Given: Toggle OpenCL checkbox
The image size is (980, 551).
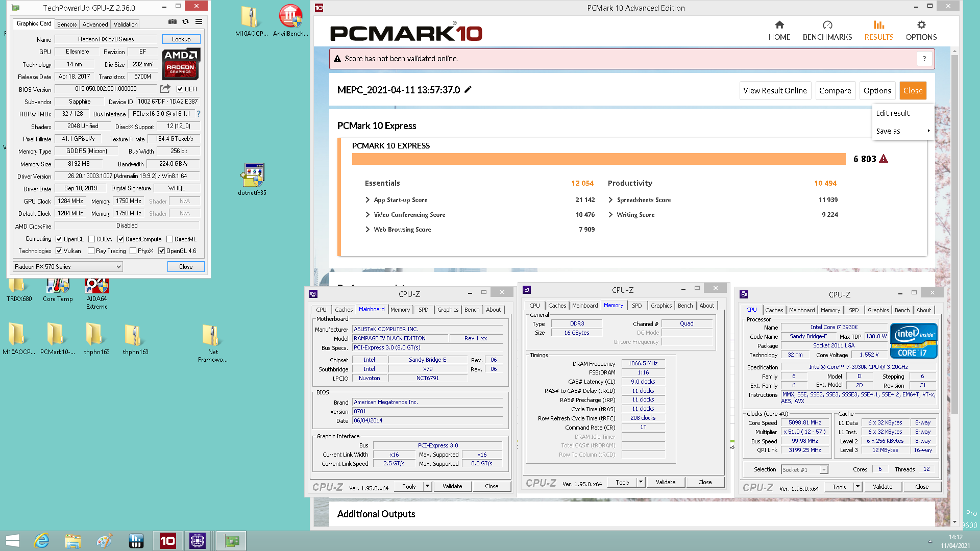Looking at the screenshot, I should tap(59, 239).
